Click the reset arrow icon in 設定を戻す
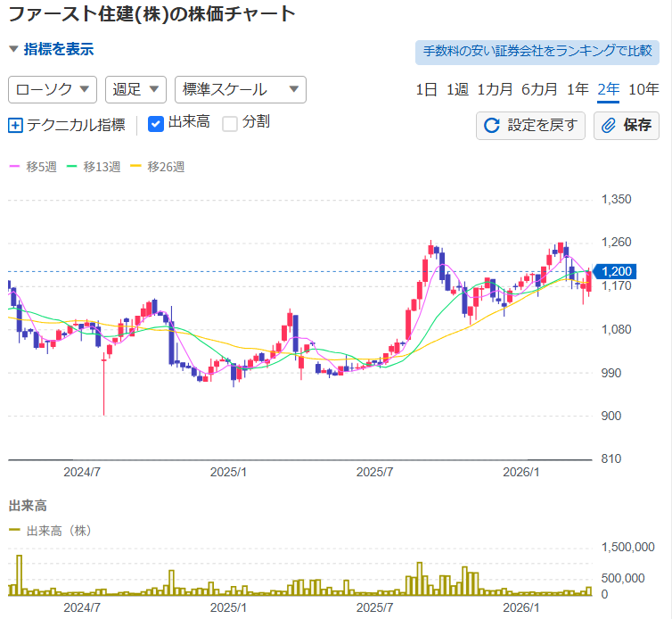The image size is (672, 619). click(x=491, y=126)
